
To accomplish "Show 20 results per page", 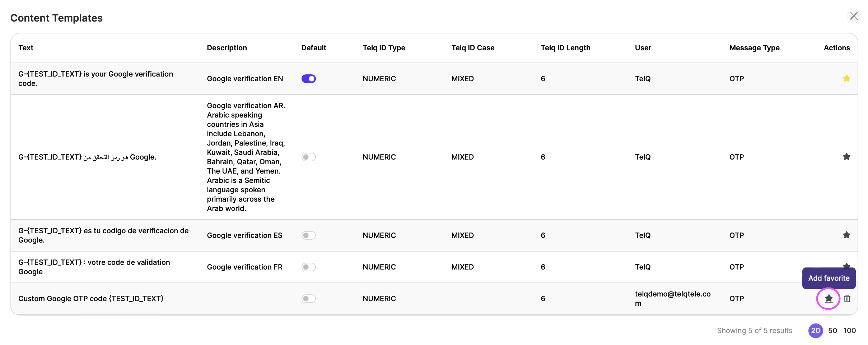I will pyautogui.click(x=815, y=331).
